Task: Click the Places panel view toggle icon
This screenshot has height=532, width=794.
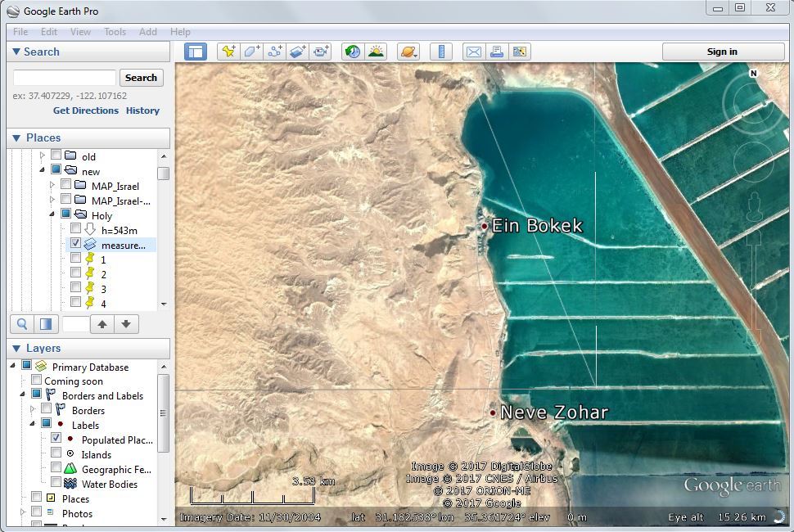Action: (46, 324)
